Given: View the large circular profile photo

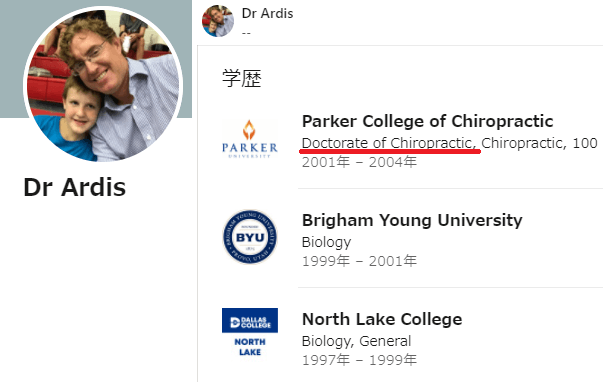Looking at the screenshot, I should (103, 86).
